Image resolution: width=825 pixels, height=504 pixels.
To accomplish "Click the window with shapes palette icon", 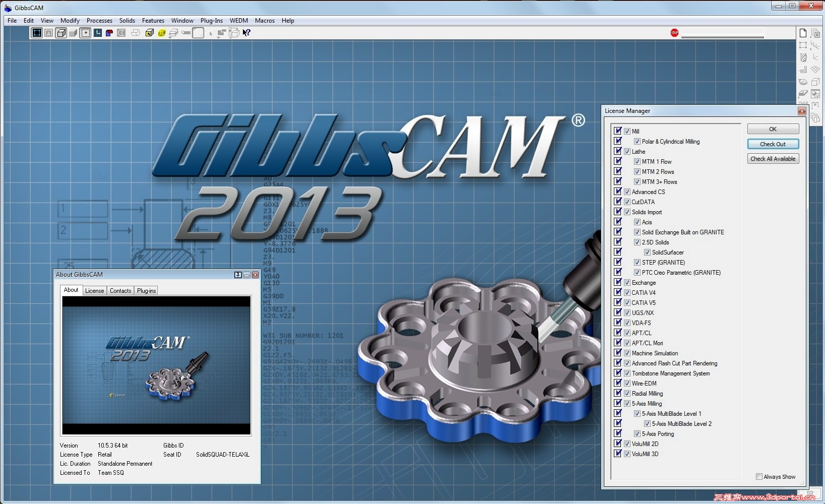I will coord(815,94).
